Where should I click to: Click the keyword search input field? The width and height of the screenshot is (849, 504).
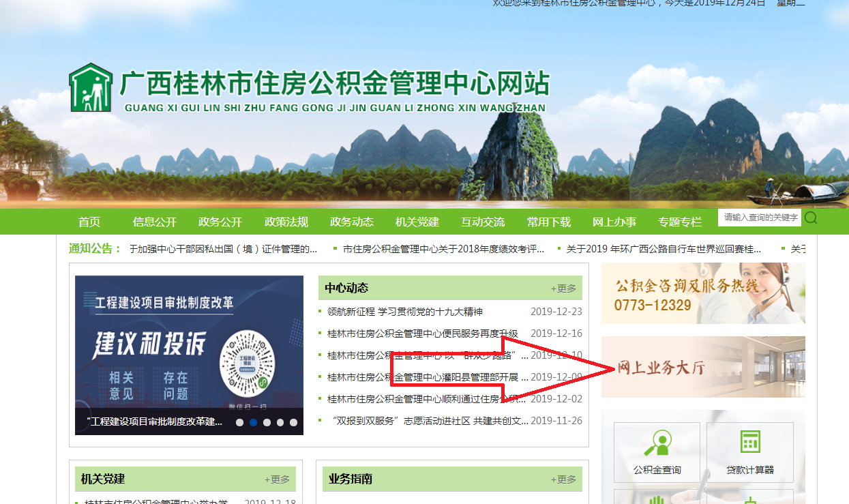point(759,218)
